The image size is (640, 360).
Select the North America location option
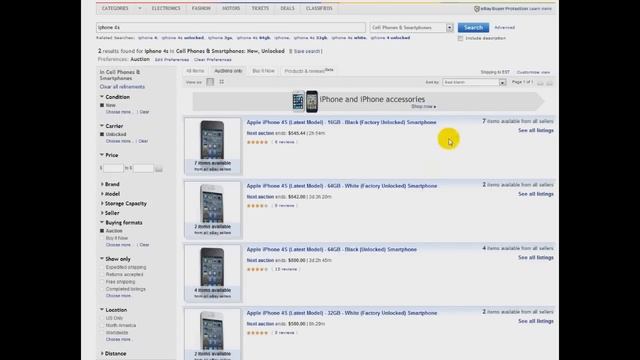tap(102, 326)
